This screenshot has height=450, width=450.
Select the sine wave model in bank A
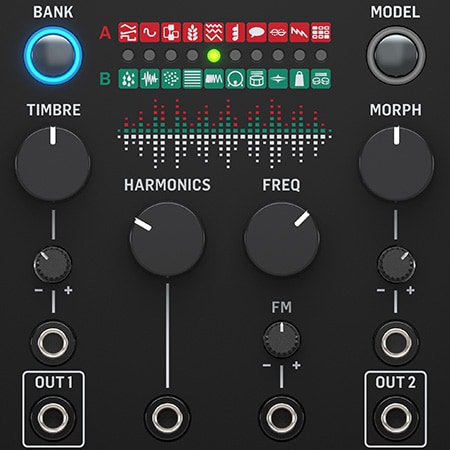click(x=150, y=32)
